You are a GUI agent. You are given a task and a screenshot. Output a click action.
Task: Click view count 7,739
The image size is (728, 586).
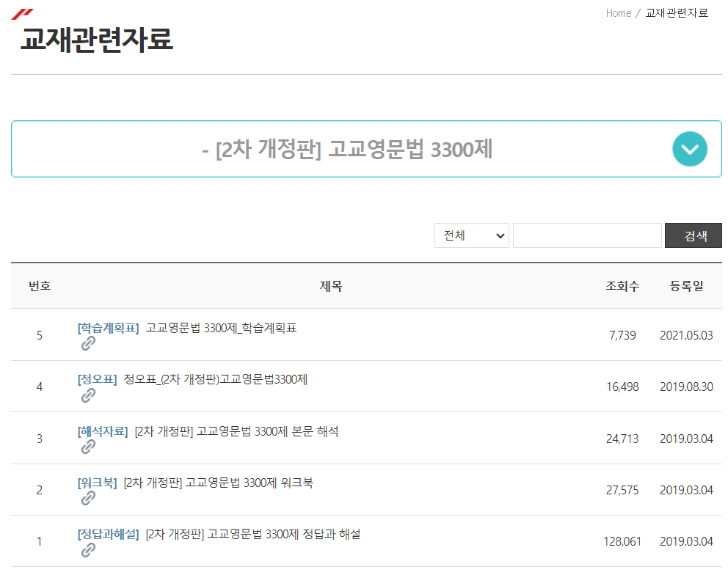(622, 335)
